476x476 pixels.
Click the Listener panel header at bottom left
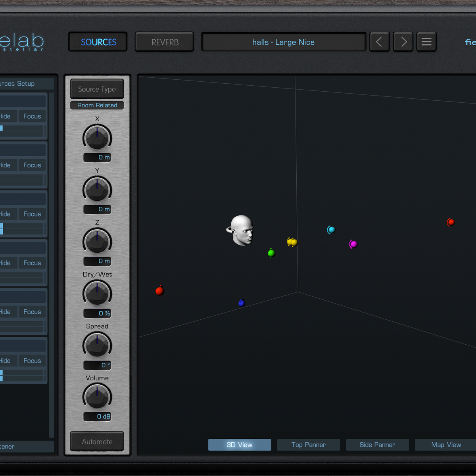(26, 446)
